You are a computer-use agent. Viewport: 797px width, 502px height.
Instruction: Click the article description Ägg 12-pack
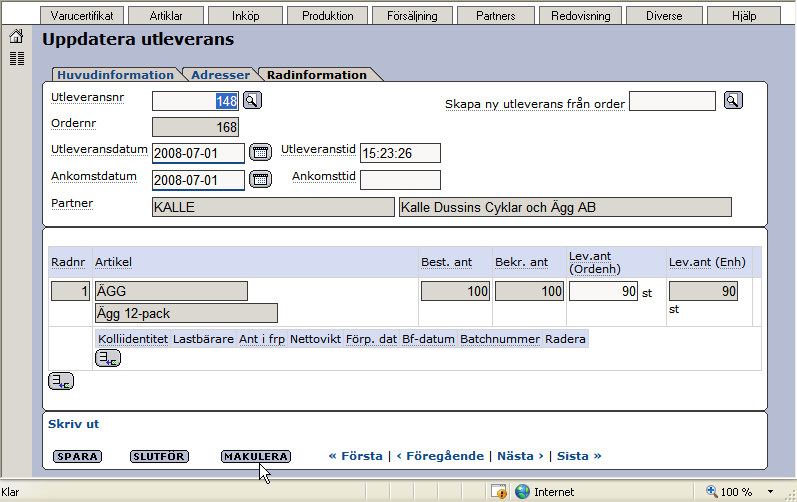(186, 313)
